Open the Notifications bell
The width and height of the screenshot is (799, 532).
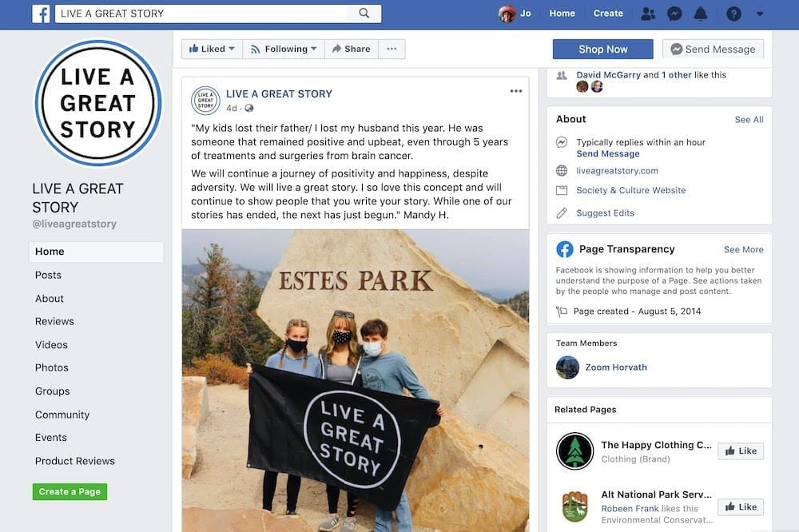point(702,14)
